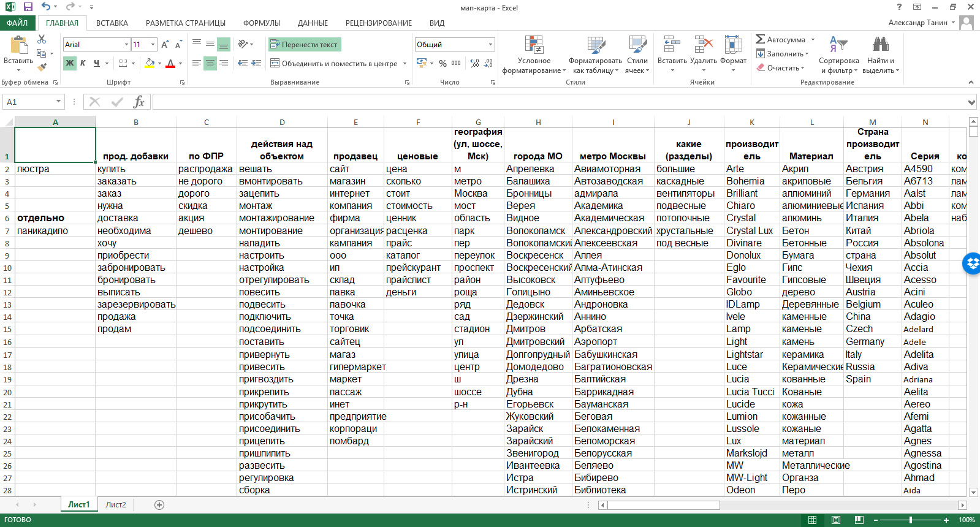The width and height of the screenshot is (980, 527).
Task: Click the Find and Select (Найти и выделить) icon
Action: tap(880, 55)
